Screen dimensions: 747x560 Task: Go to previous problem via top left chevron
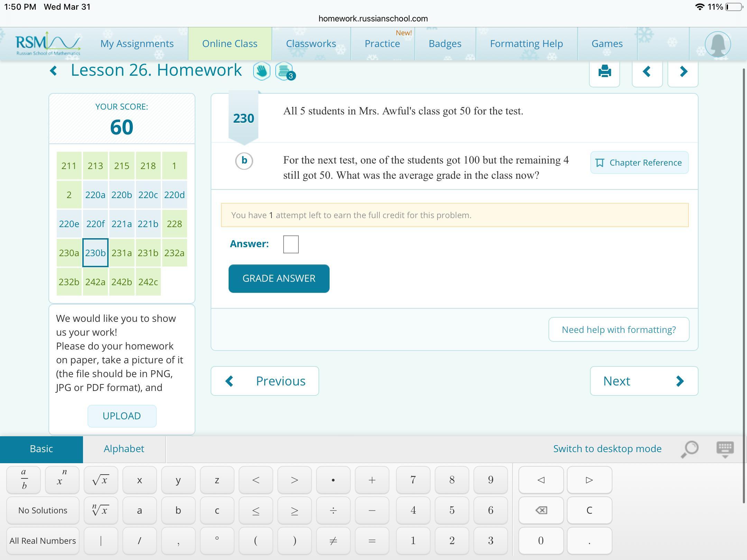(647, 72)
